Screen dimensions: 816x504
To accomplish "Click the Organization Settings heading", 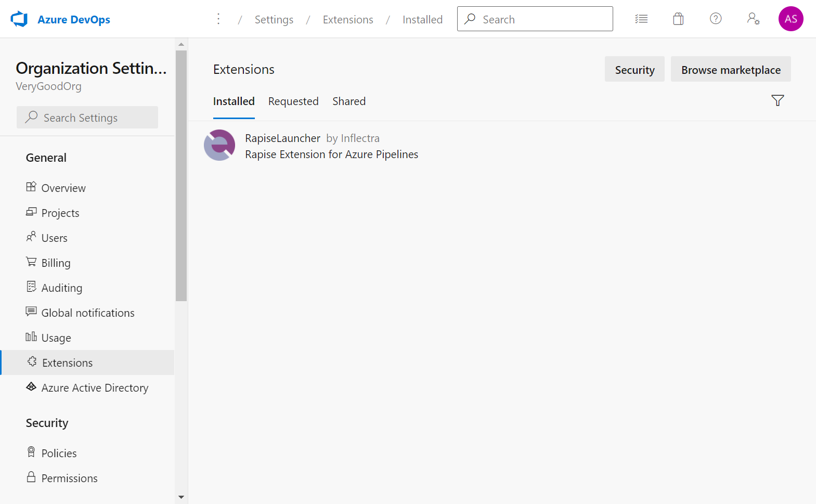I will pyautogui.click(x=91, y=68).
